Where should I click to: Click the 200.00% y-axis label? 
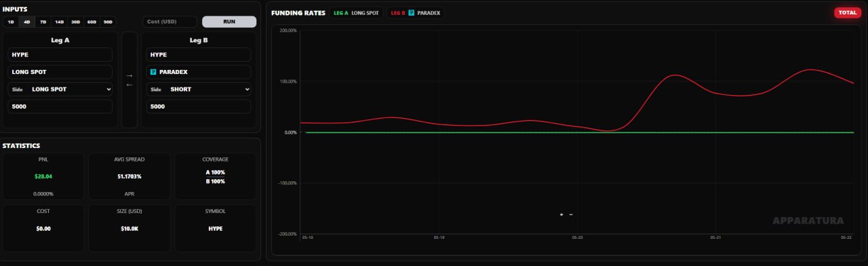tap(288, 31)
